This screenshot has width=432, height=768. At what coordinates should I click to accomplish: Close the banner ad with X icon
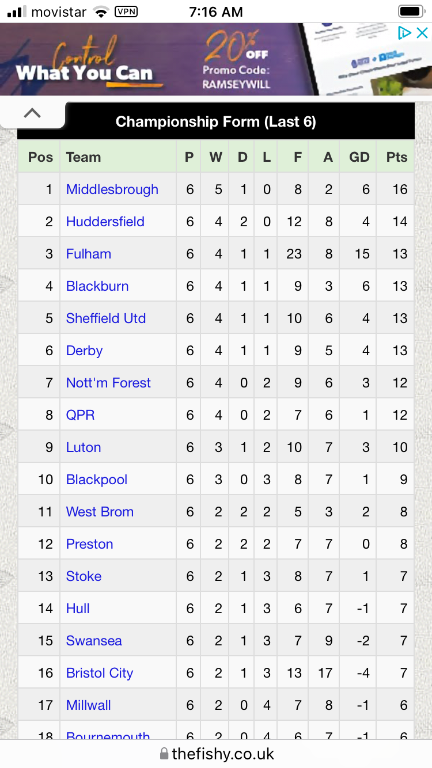[422, 33]
